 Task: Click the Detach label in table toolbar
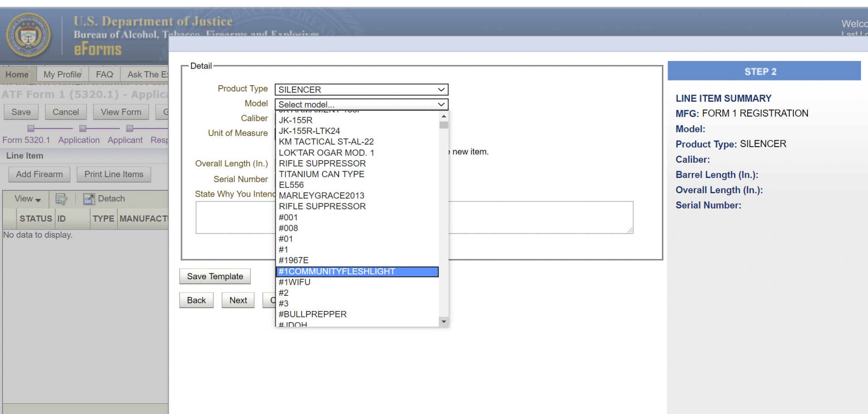pos(111,199)
